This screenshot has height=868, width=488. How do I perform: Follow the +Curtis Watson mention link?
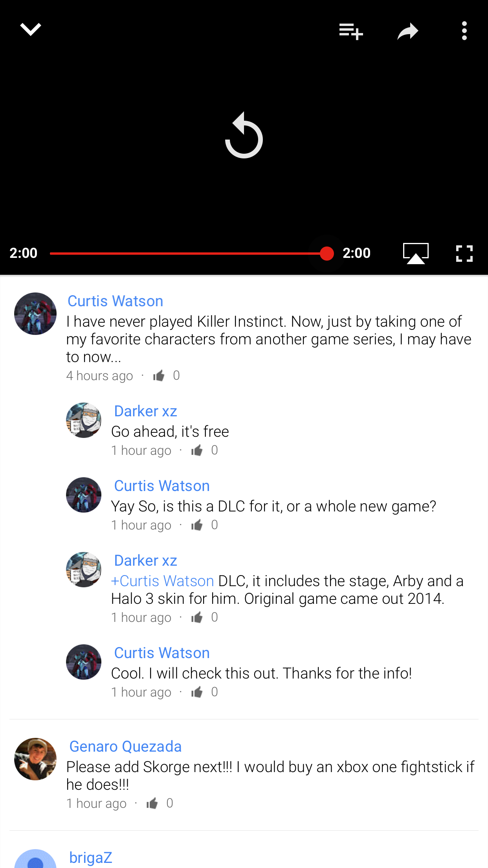pyautogui.click(x=162, y=581)
